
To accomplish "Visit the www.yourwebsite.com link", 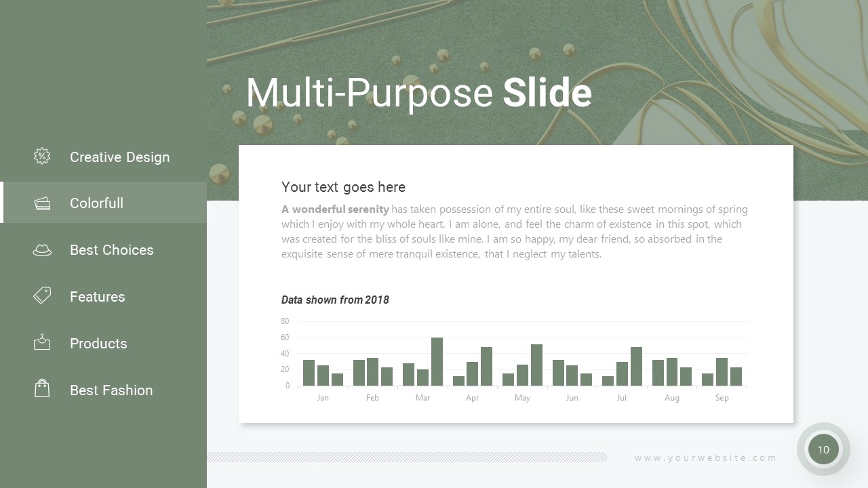I will [x=705, y=458].
